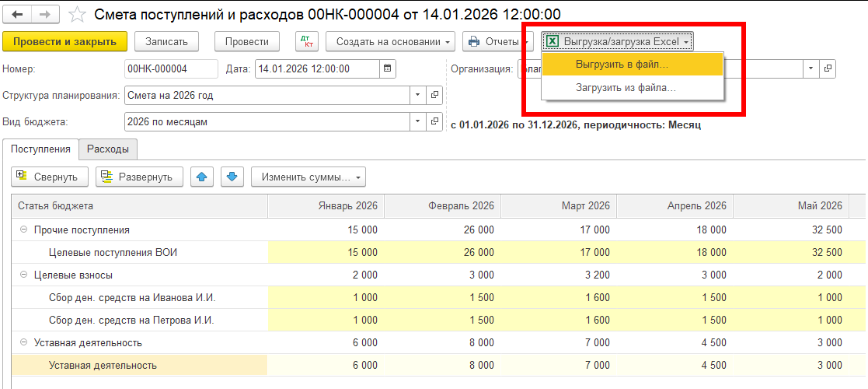Screen dimensions: 868x389
Task: Click the forward navigation arrow
Action: tap(45, 15)
